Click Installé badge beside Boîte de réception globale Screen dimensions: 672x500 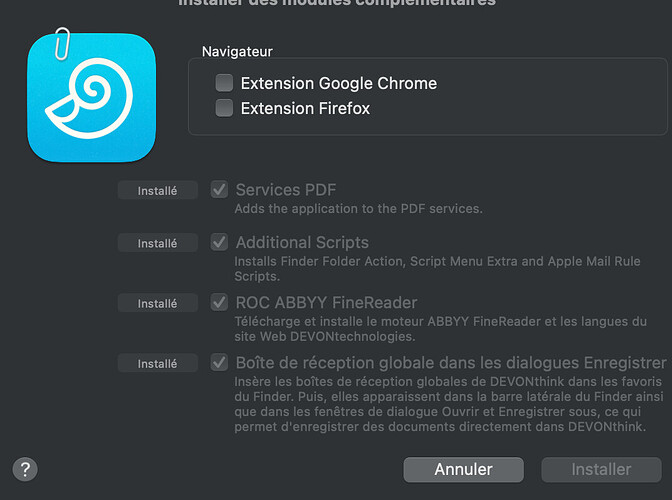coord(157,364)
